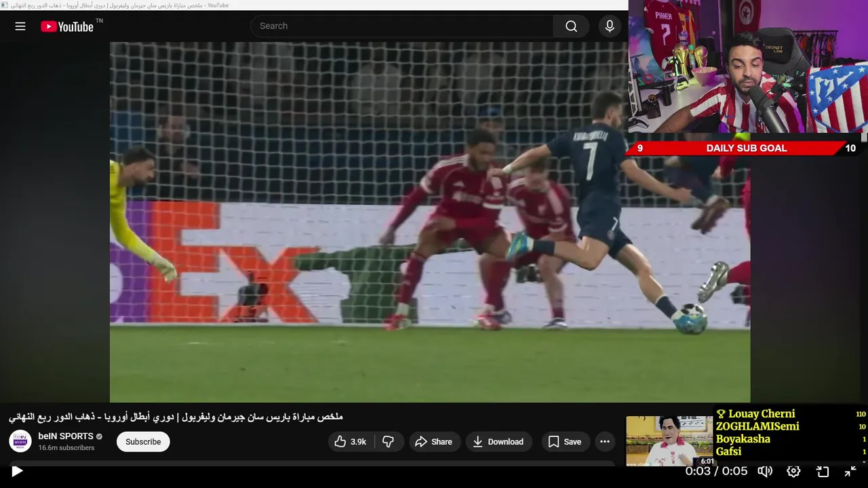
Task: Click the video frame to resume
Action: [x=430, y=222]
